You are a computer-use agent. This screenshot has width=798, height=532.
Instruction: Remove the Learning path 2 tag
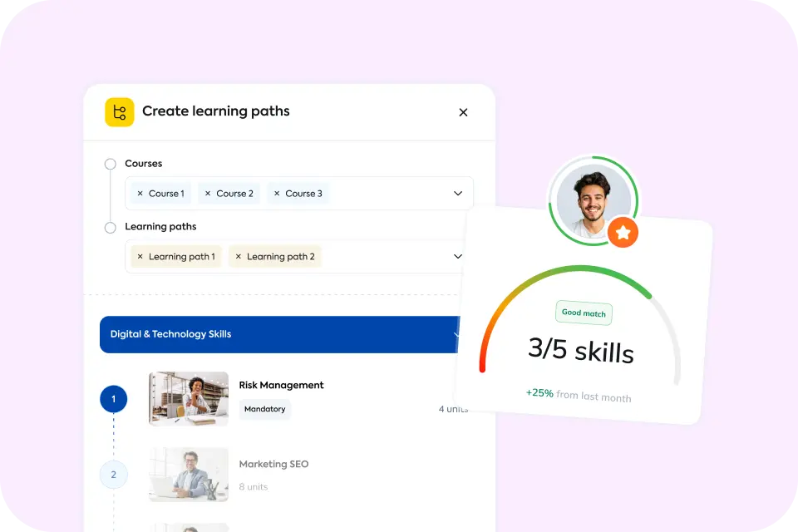pos(238,257)
